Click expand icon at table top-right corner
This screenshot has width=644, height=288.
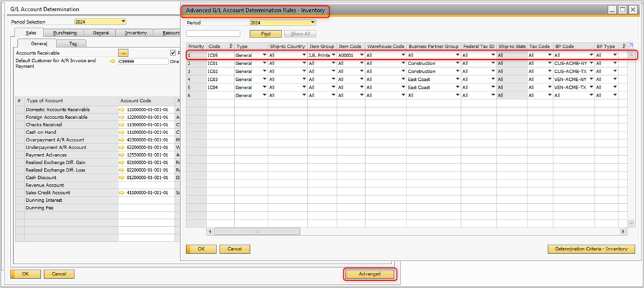[632, 46]
